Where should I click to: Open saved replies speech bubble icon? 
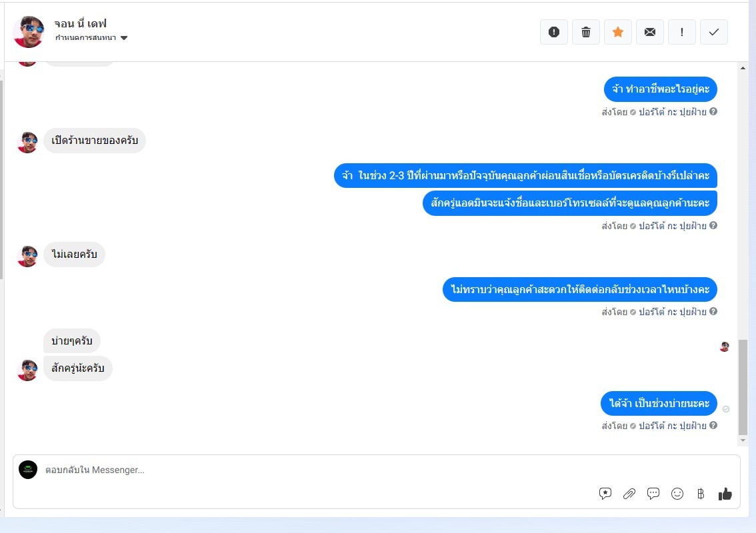(x=653, y=494)
